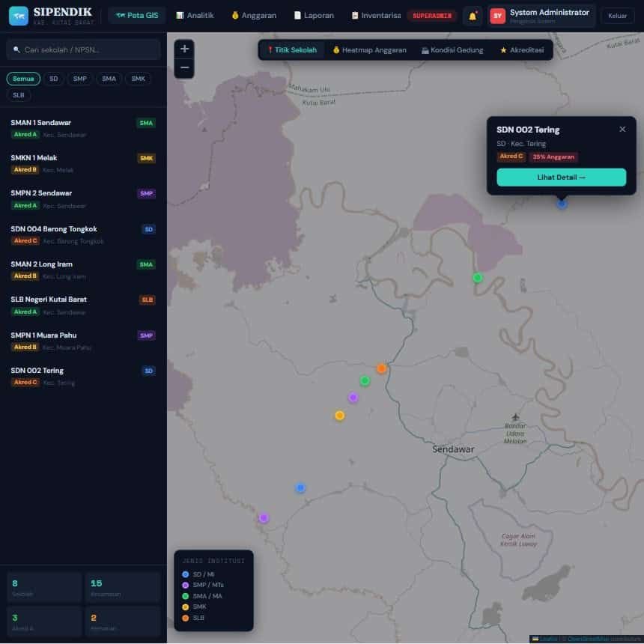Select SLB Negeri Kutai Barat in list
Image resolution: width=644 pixels, height=644 pixels.
coord(83,306)
